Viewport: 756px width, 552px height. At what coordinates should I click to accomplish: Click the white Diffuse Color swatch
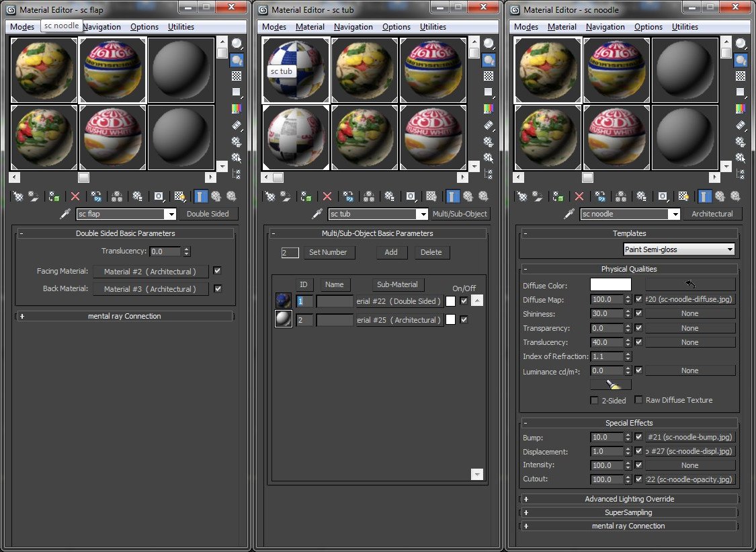click(x=610, y=284)
